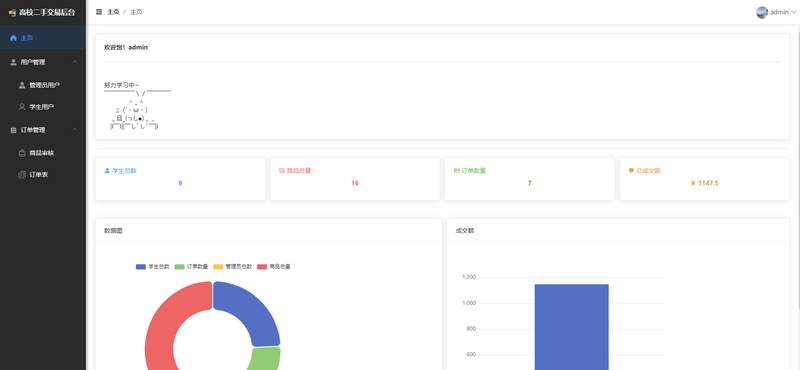This screenshot has width=800, height=370.
Task: Click the home icon beside 主页 in sidebar
Action: 13,38
